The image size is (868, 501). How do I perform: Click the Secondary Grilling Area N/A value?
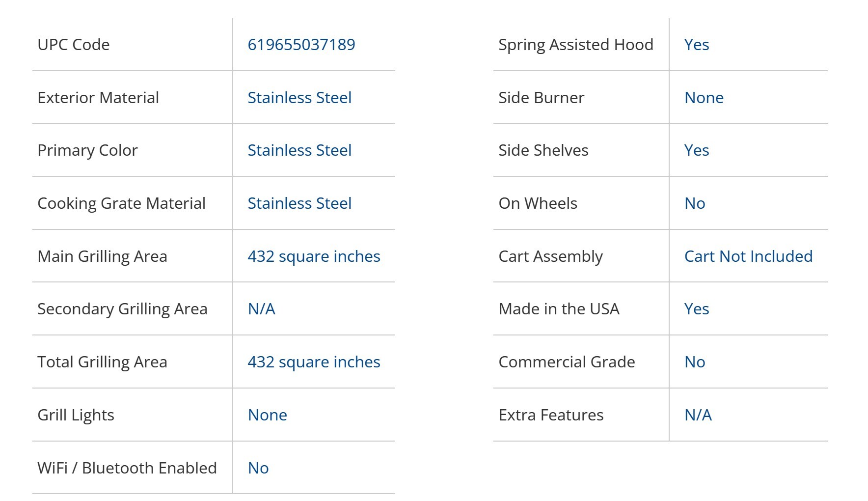tap(261, 309)
